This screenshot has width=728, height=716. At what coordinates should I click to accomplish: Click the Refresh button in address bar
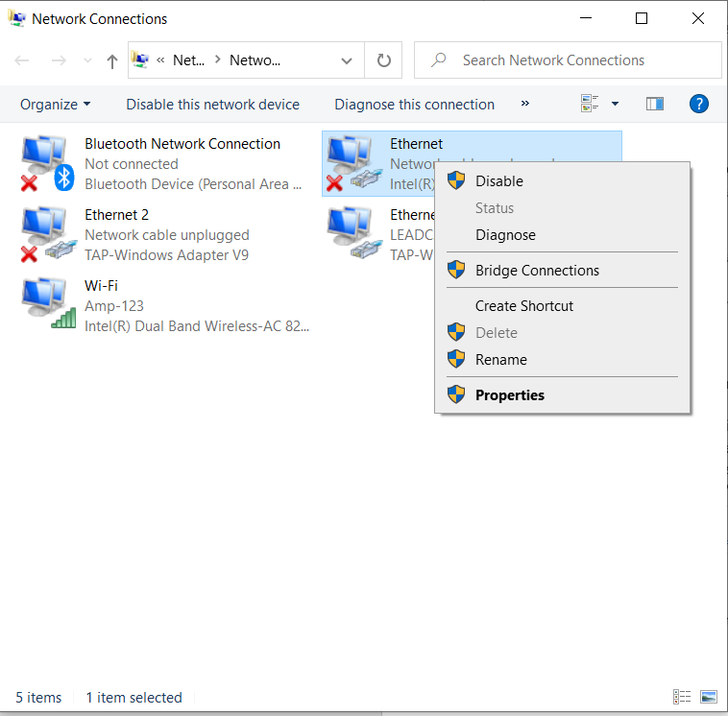pyautogui.click(x=384, y=60)
